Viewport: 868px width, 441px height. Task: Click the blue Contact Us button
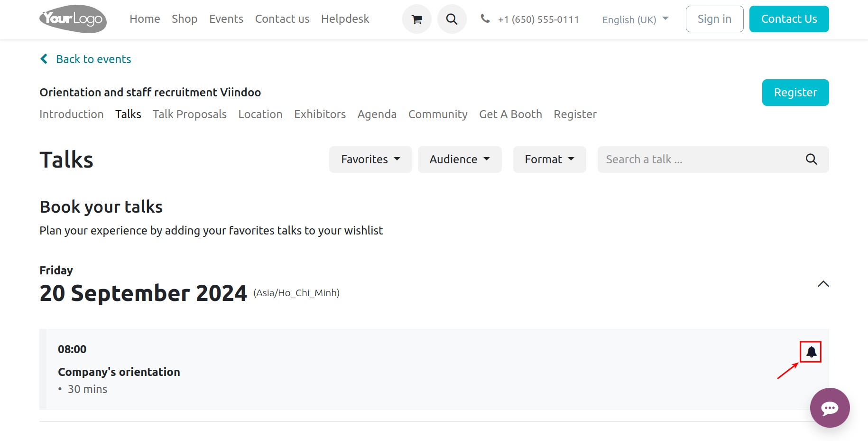[x=789, y=19]
